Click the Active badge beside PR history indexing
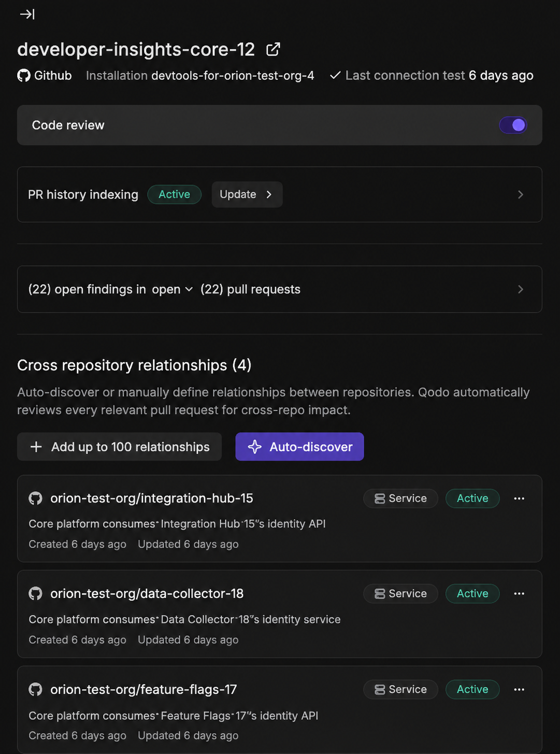The height and width of the screenshot is (754, 560). 174,194
